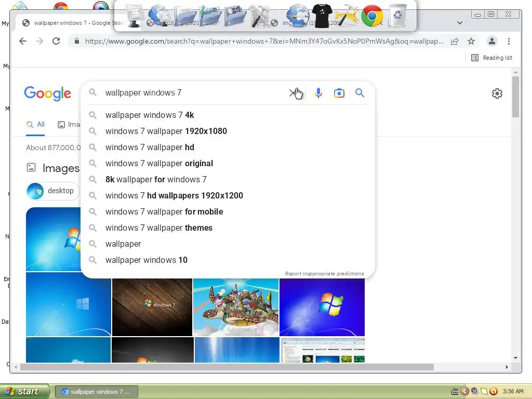
Task: Clear the search box with the X icon
Action: [x=292, y=93]
